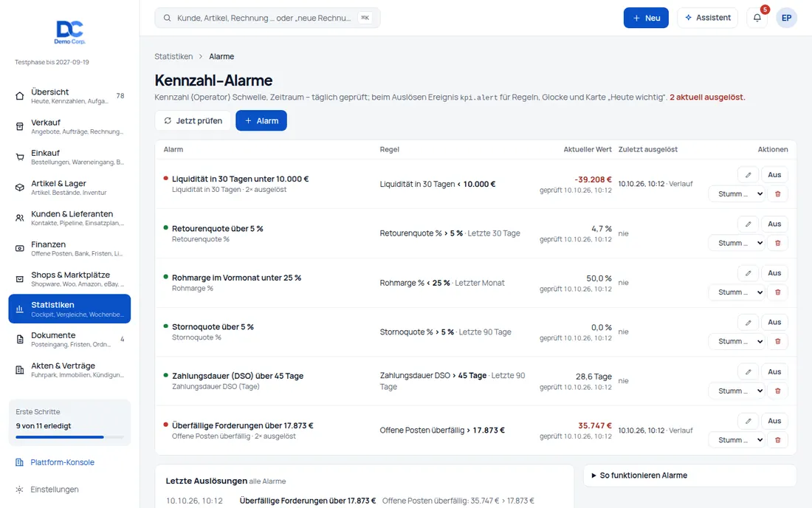
Task: Go to Übersicht in the sidebar
Action: coord(69,96)
